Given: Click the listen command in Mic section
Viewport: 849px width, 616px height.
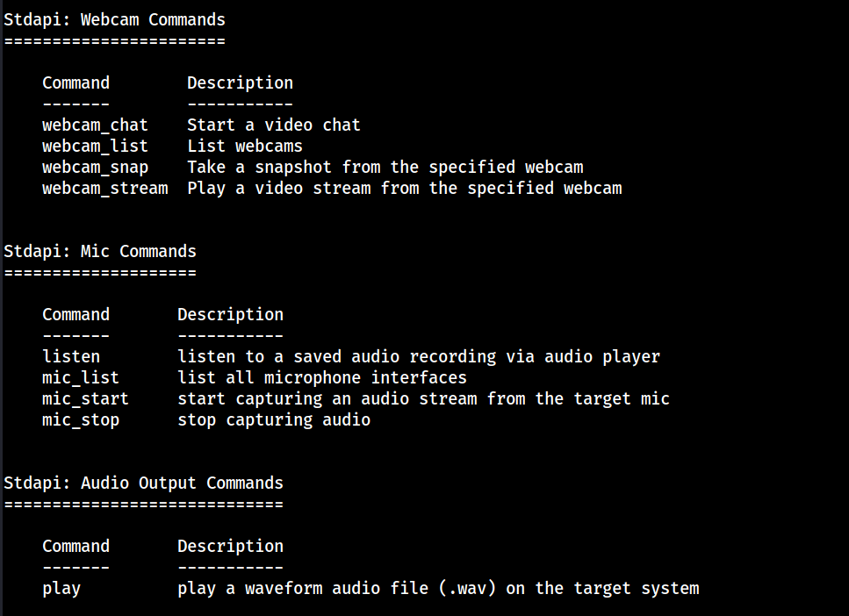Looking at the screenshot, I should coord(71,357).
